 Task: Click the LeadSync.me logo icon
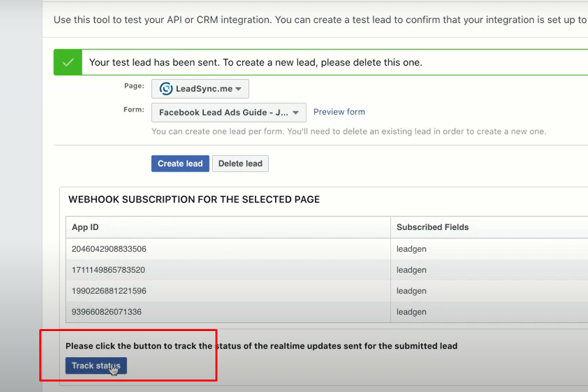click(x=166, y=88)
